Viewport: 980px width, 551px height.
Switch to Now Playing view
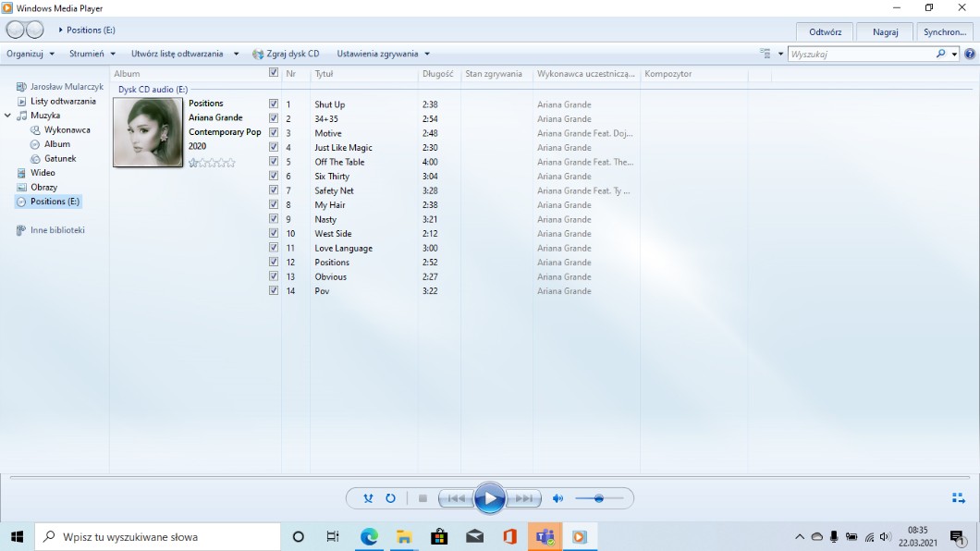[958, 498]
